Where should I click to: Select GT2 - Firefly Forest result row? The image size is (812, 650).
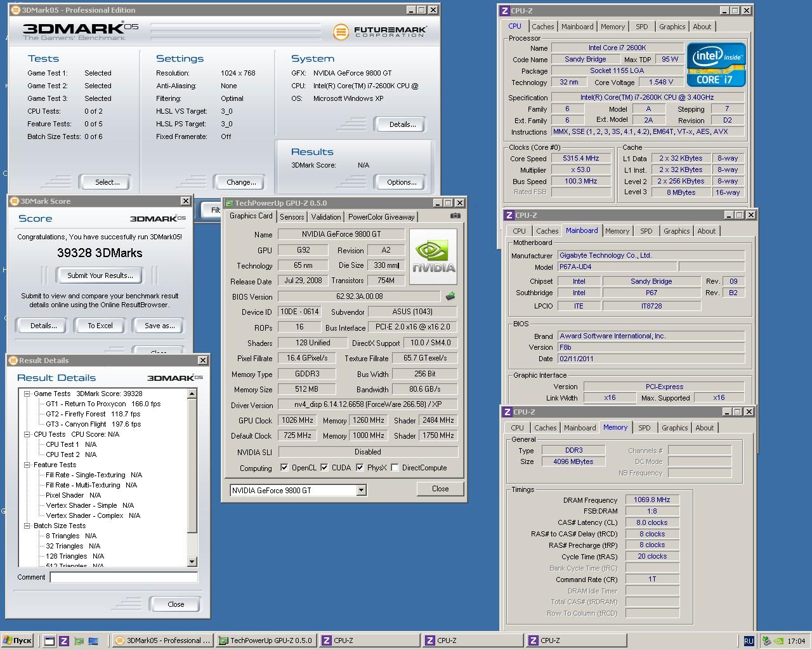pyautogui.click(x=93, y=414)
